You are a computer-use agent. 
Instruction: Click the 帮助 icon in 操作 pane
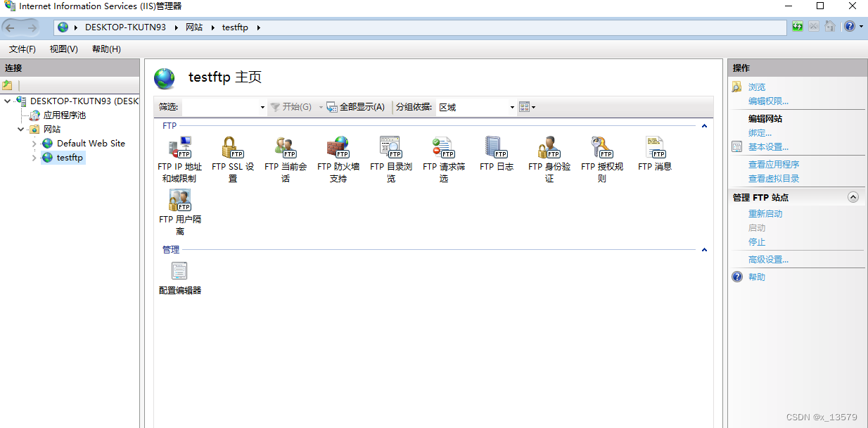pos(737,277)
